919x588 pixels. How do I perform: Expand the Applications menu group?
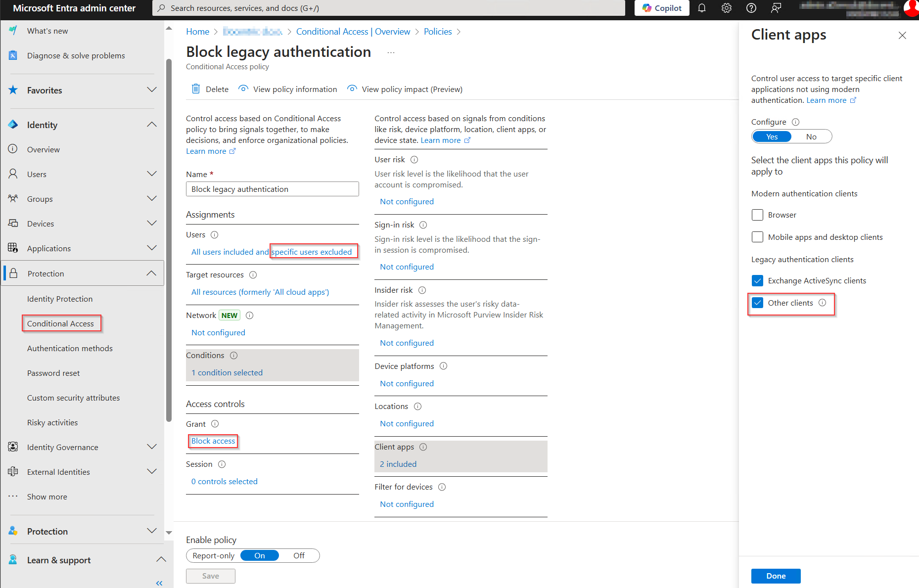pos(152,248)
